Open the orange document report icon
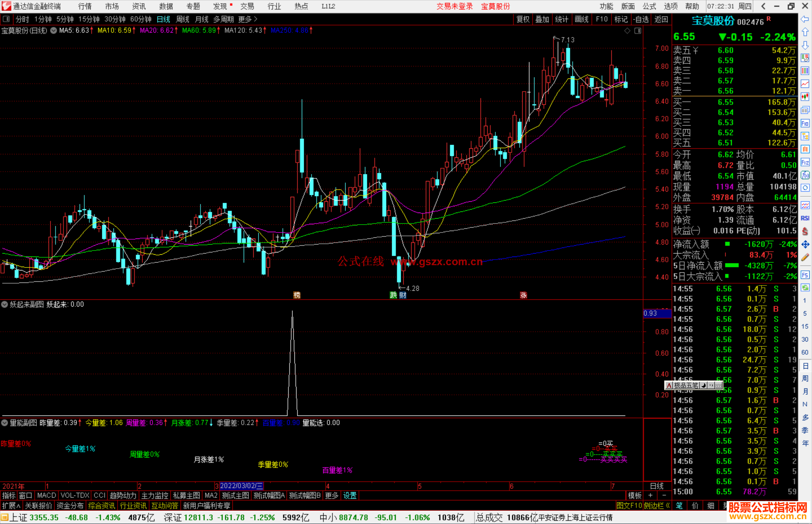 [805, 149]
